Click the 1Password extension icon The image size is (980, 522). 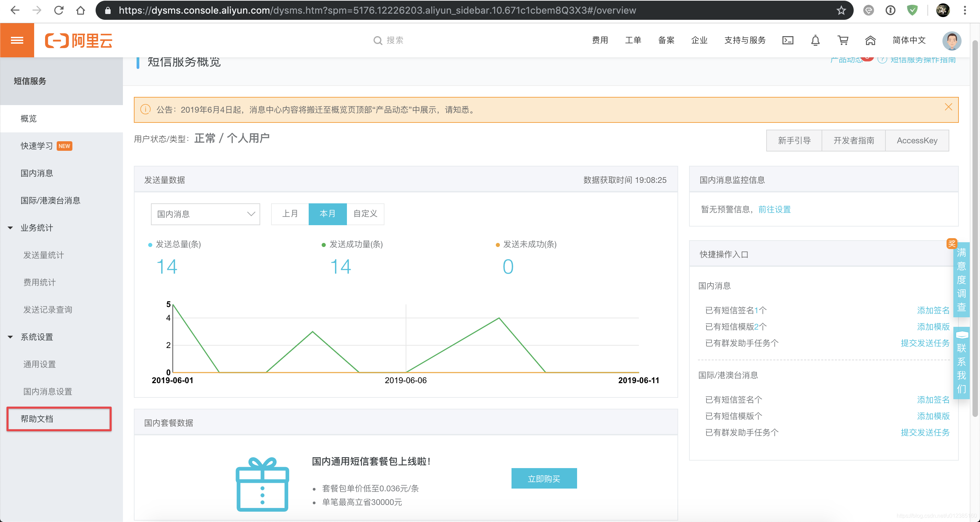pos(890,10)
